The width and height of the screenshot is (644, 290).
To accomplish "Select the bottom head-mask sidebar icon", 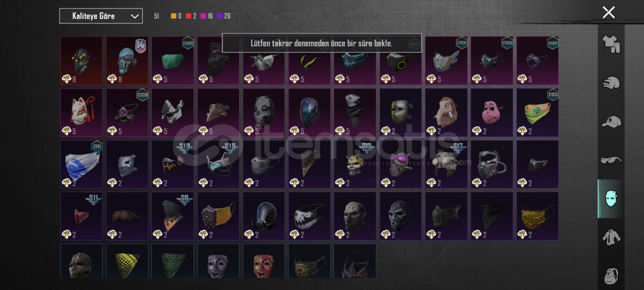I will click(x=611, y=276).
